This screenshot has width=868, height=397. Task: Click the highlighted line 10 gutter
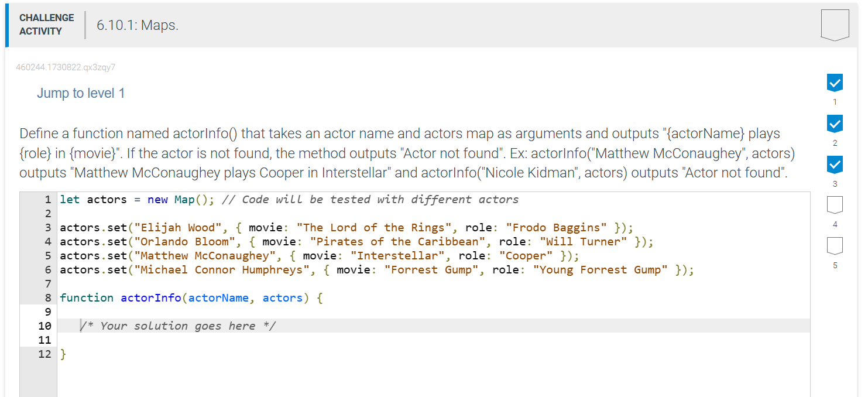pos(44,326)
